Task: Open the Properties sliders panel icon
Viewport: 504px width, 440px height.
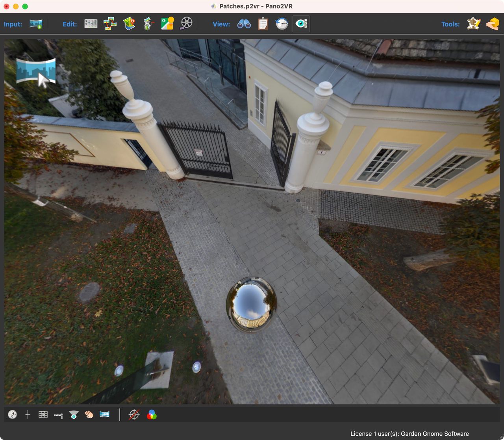Action: (91, 24)
